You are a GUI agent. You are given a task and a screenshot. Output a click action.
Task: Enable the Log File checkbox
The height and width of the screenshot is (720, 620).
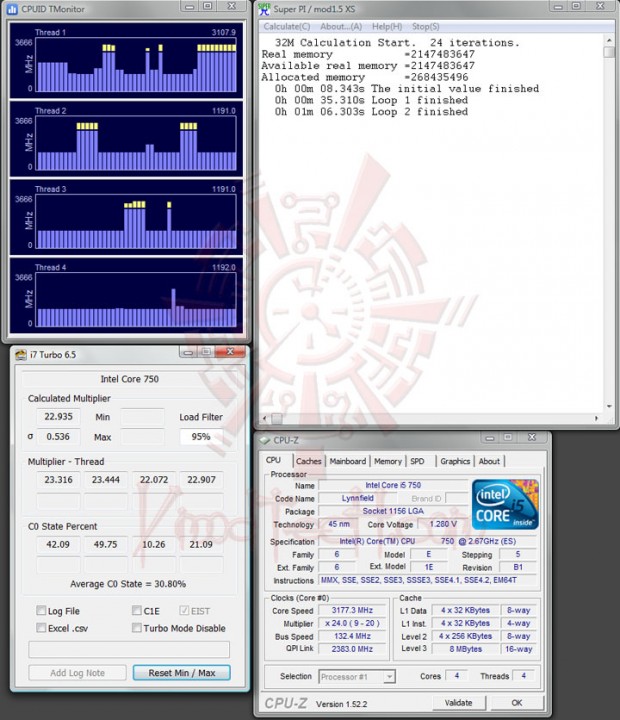pos(41,610)
